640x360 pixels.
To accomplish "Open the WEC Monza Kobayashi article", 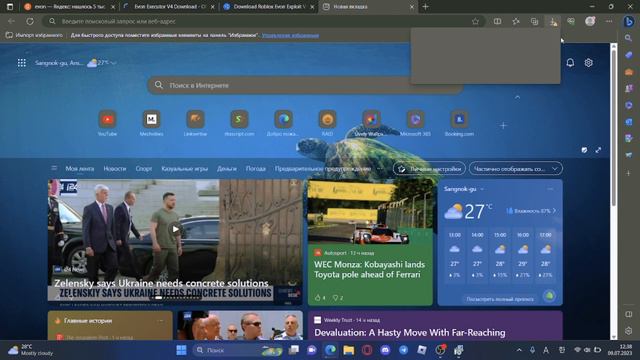I will click(369, 269).
